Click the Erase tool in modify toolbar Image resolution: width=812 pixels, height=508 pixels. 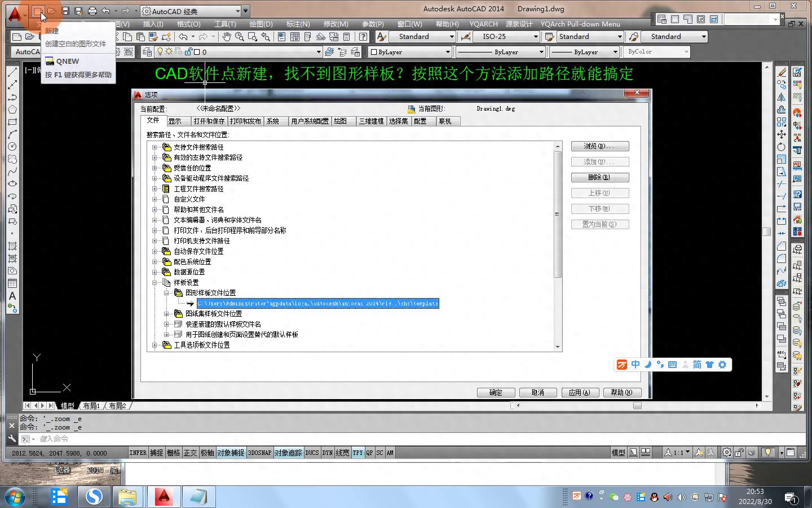782,73
